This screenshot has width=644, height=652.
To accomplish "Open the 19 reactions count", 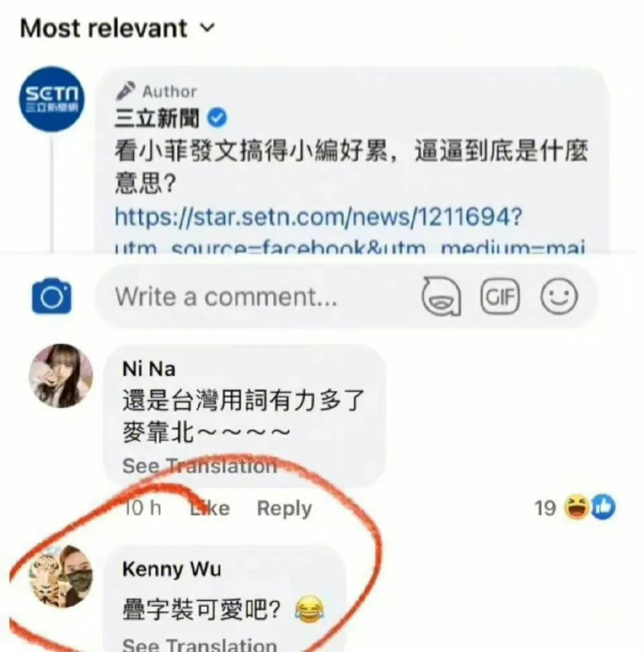I will (545, 508).
